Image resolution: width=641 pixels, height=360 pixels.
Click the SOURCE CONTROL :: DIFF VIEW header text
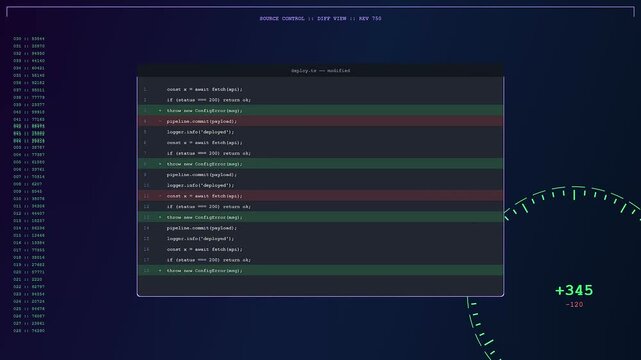[320, 18]
